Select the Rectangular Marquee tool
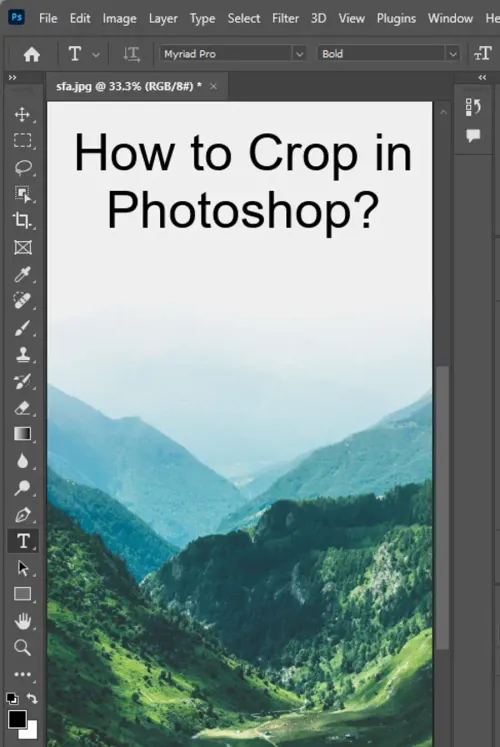This screenshot has width=500, height=747. [x=22, y=141]
